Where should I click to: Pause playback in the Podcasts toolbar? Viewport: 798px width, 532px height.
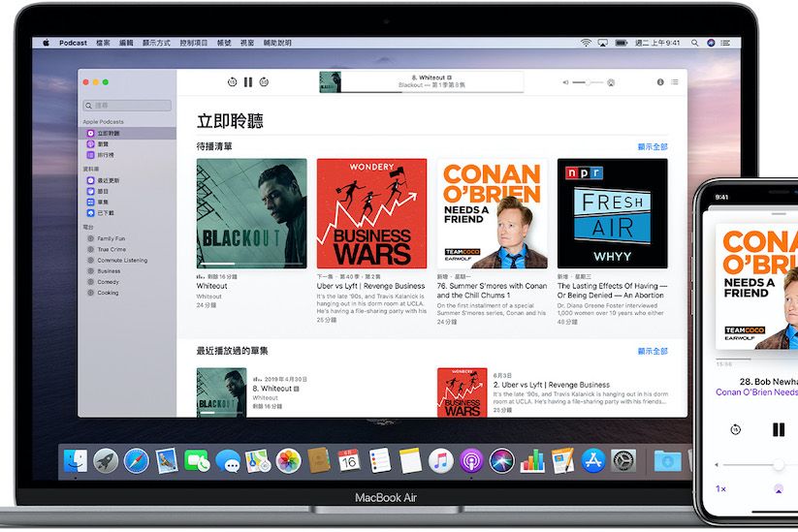pos(248,82)
